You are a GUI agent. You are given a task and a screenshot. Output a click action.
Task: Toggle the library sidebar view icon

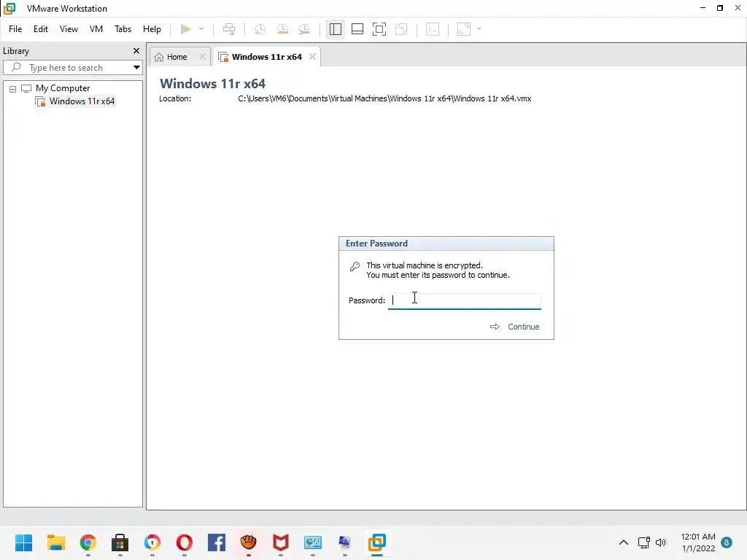coord(336,29)
